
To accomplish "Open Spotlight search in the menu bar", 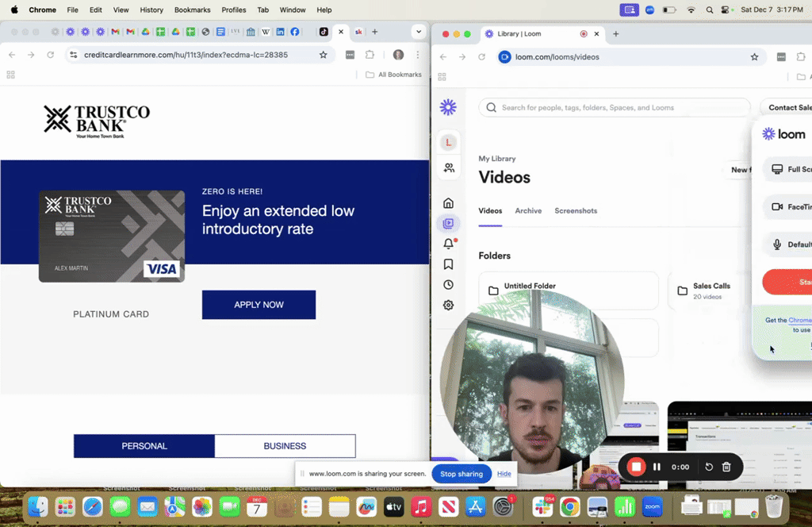I will click(x=710, y=10).
